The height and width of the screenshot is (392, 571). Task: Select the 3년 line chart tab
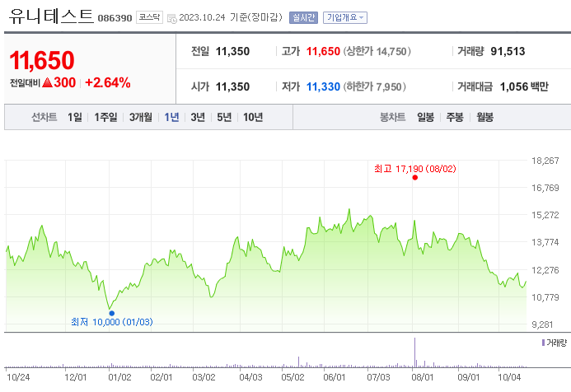[x=198, y=117]
